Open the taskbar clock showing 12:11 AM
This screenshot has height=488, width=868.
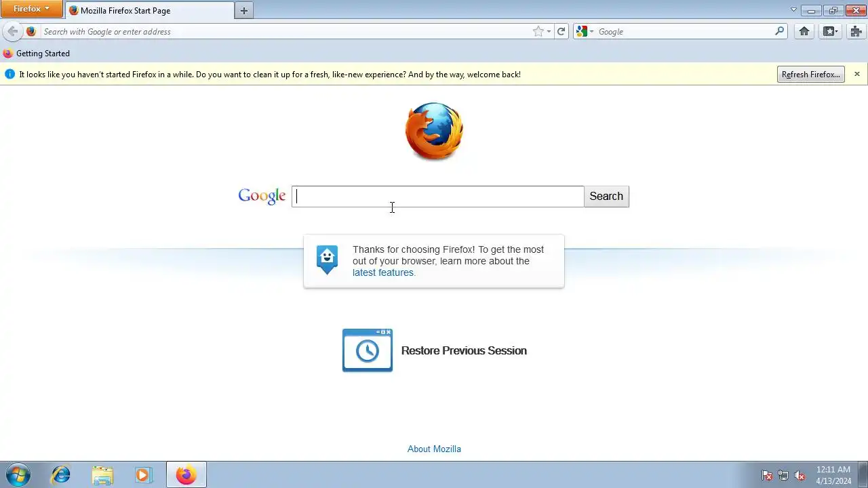click(833, 475)
